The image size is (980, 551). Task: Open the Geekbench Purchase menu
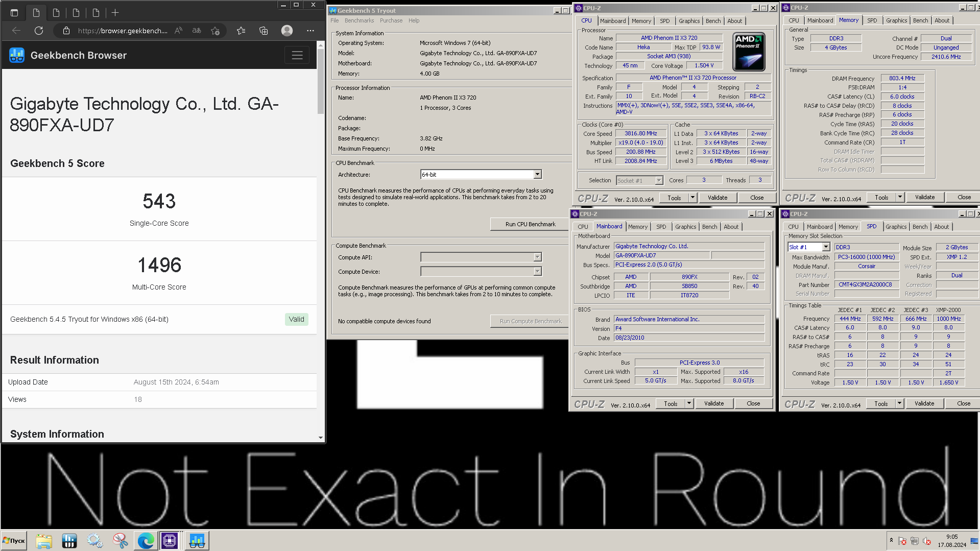tap(391, 20)
